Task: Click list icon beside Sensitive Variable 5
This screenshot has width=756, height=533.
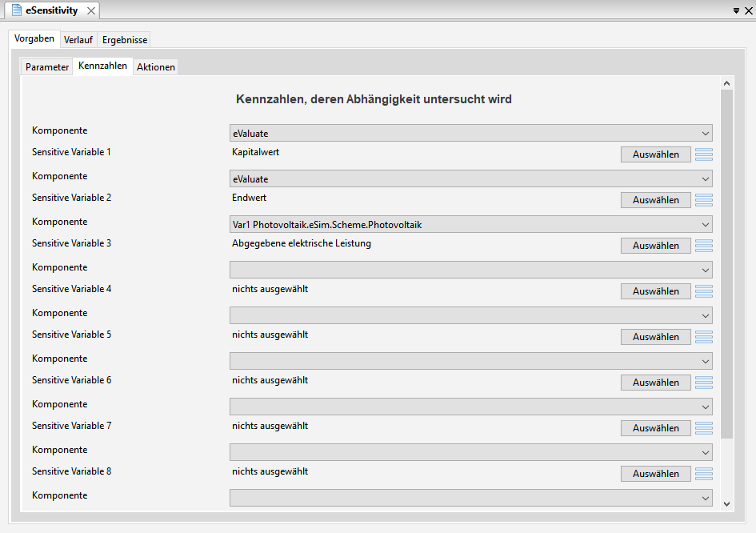Action: (704, 337)
